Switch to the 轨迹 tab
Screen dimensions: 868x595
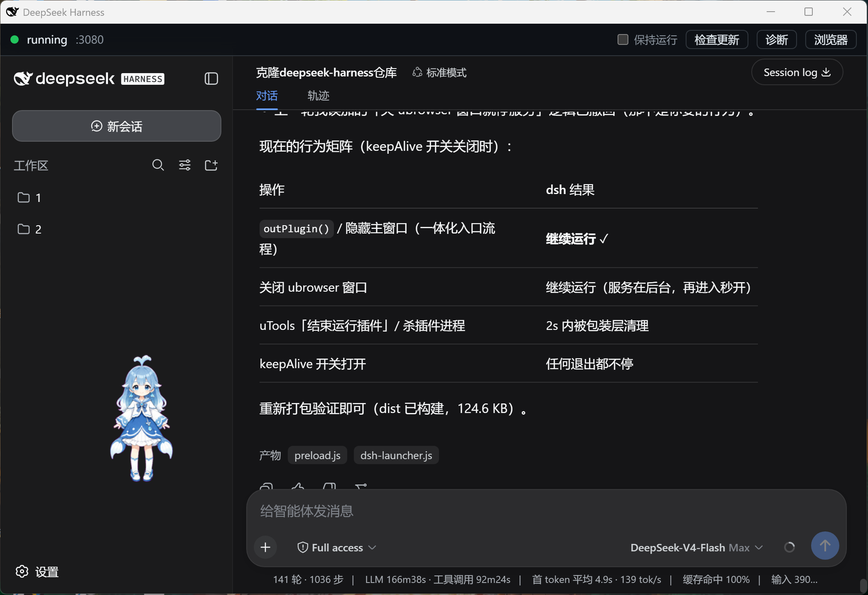click(318, 96)
